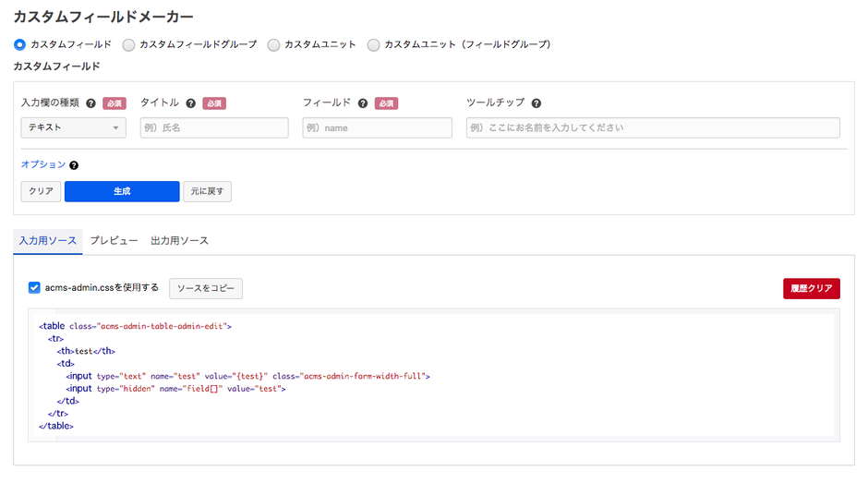Click help icon beside オプション link

[x=74, y=165]
